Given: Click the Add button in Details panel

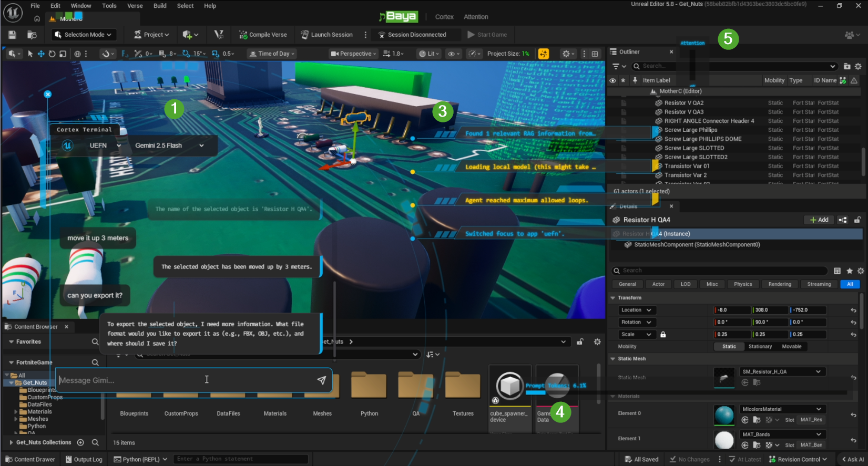Looking at the screenshot, I should pyautogui.click(x=819, y=220).
